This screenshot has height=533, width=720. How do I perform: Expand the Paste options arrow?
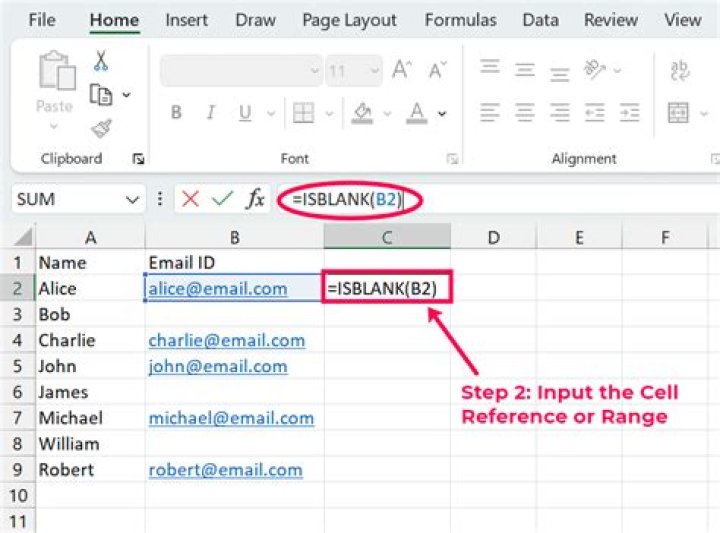coord(54,126)
